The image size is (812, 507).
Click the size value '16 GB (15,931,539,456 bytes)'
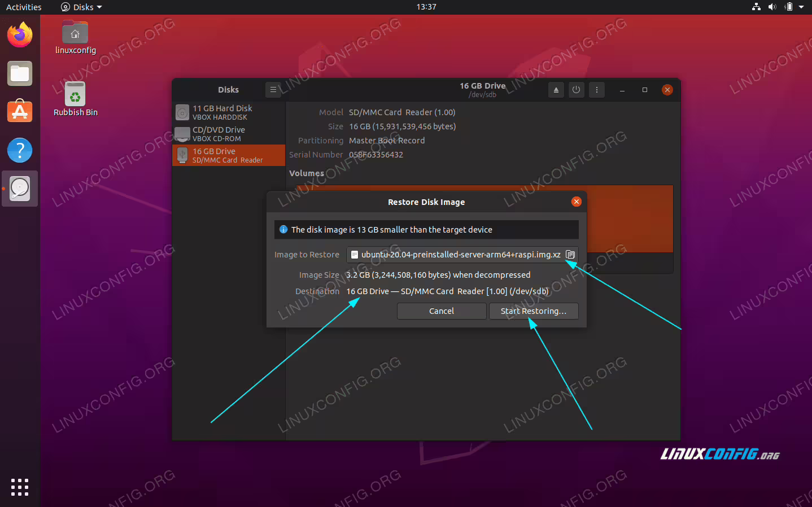coord(402,126)
